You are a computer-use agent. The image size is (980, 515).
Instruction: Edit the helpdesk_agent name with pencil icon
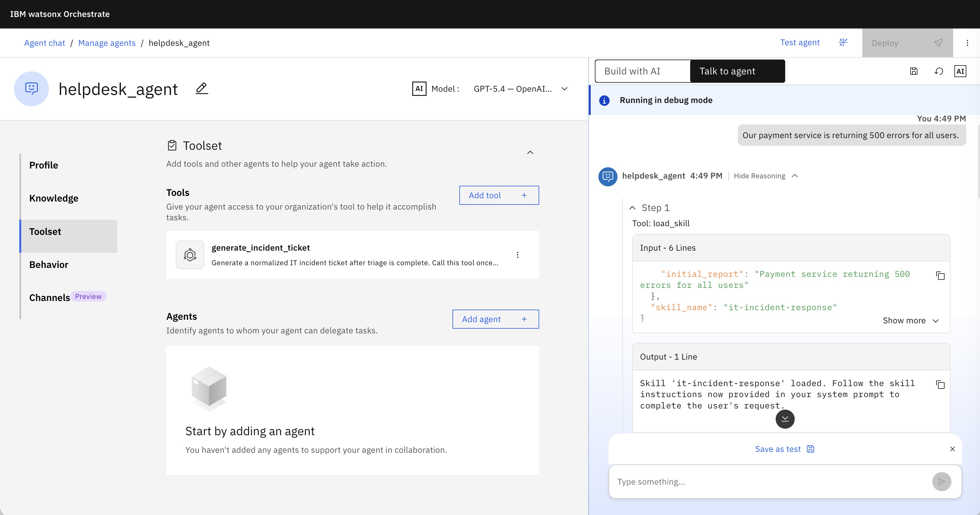(202, 88)
